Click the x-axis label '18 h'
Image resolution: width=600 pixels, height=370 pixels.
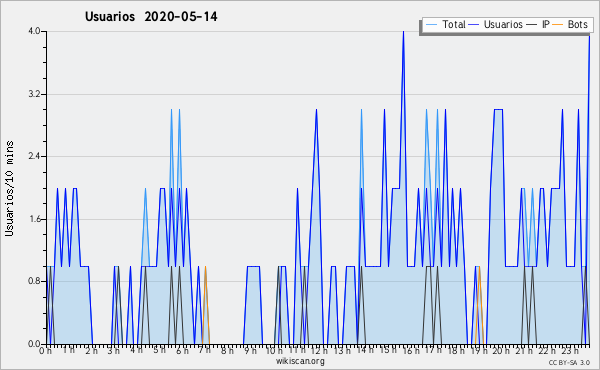click(456, 351)
